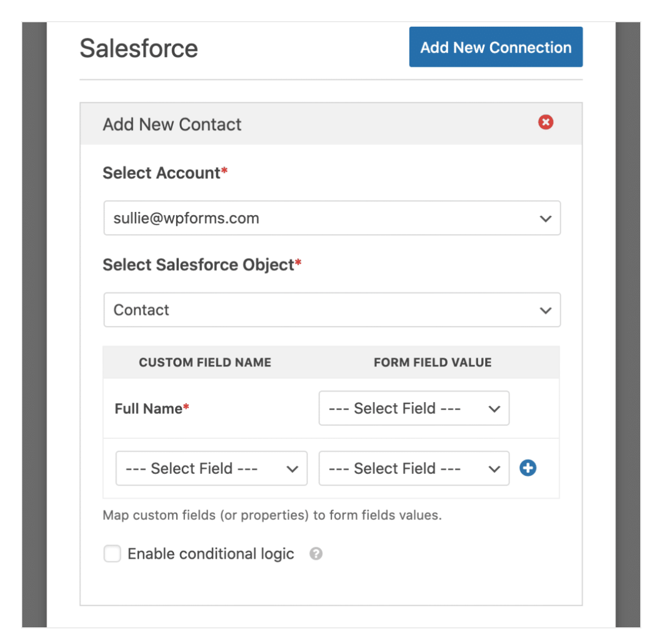Click the 'Enable conditional logic' label text

(211, 554)
